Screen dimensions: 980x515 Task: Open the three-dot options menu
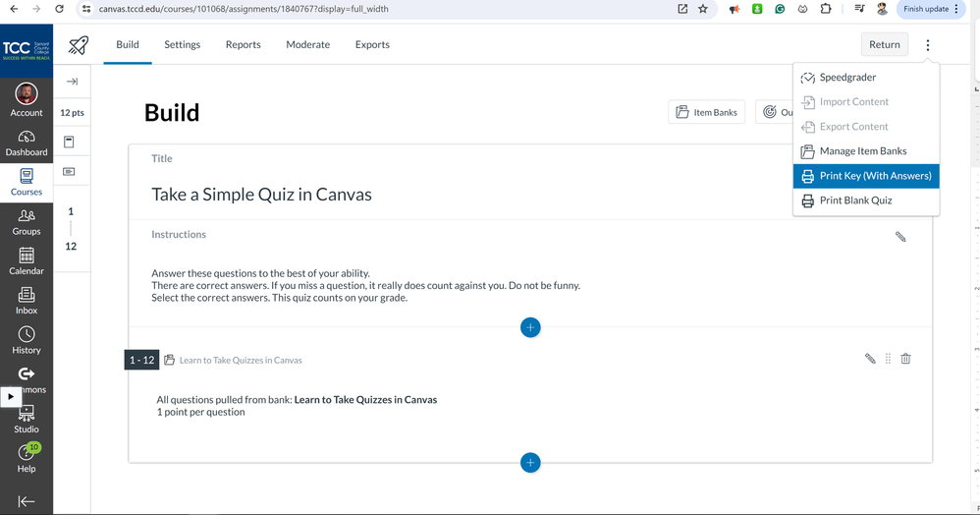pyautogui.click(x=928, y=45)
